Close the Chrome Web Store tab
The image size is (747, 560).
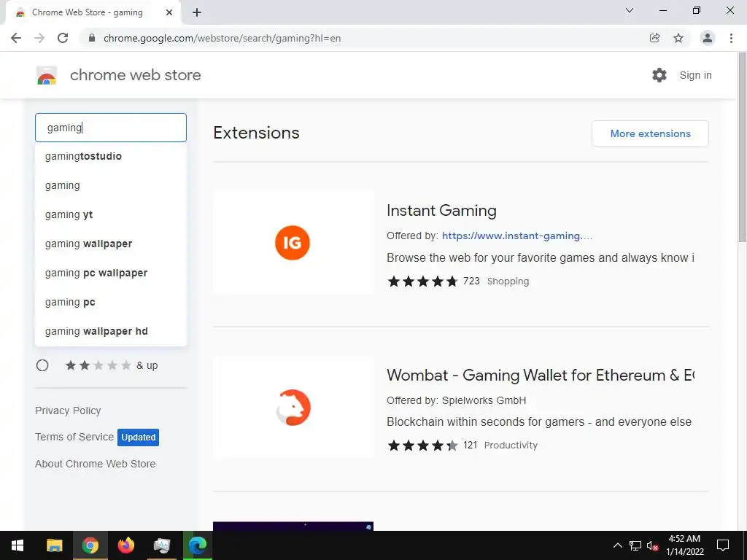point(169,12)
